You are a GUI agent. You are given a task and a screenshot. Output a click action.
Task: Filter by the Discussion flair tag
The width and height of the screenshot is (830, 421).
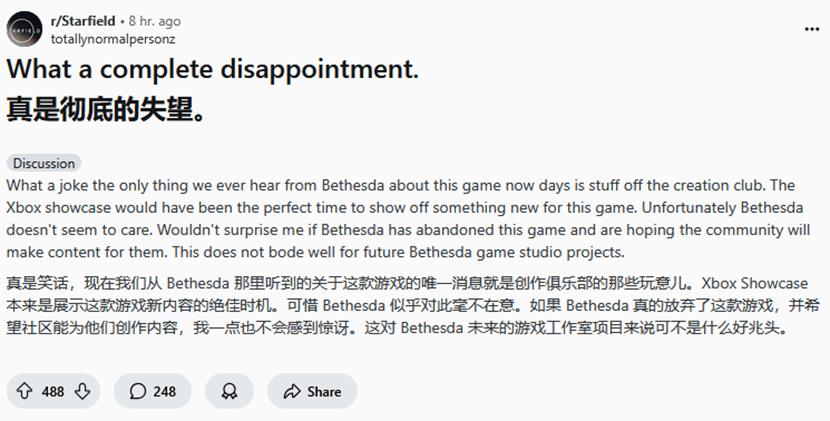point(44,163)
